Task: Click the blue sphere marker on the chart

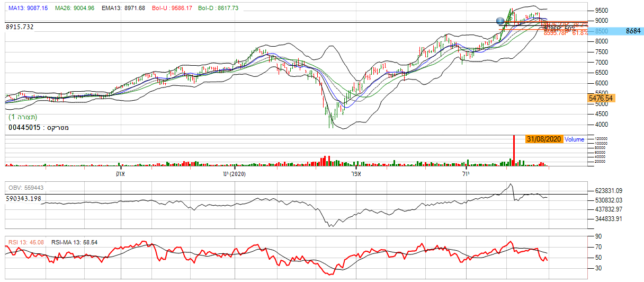Action: (500, 21)
